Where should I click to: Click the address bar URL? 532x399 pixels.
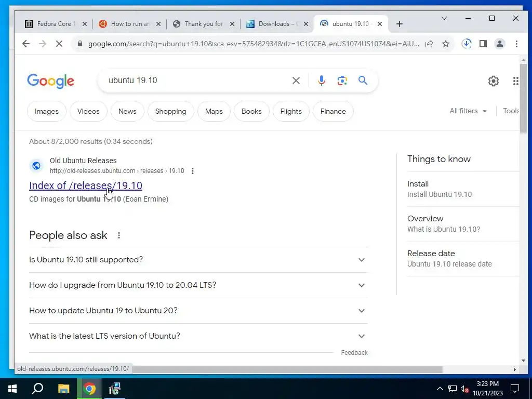click(254, 44)
